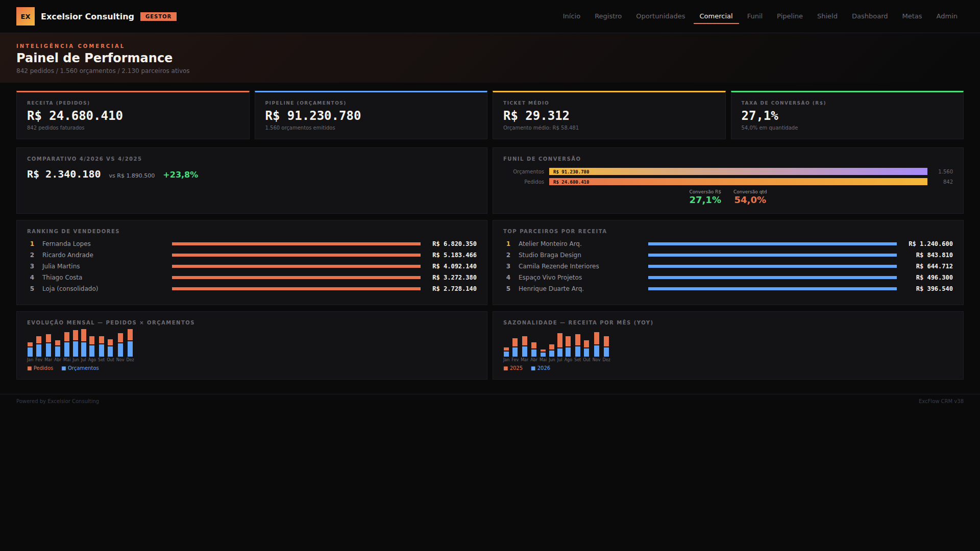This screenshot has height=551, width=980.
Task: Open the Admin navigation link
Action: click(x=946, y=16)
